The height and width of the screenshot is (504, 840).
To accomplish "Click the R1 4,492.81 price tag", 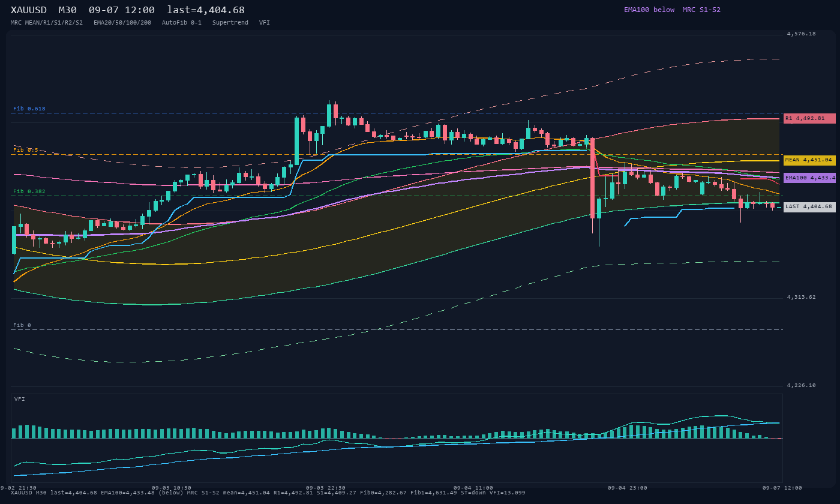I will (x=809, y=119).
